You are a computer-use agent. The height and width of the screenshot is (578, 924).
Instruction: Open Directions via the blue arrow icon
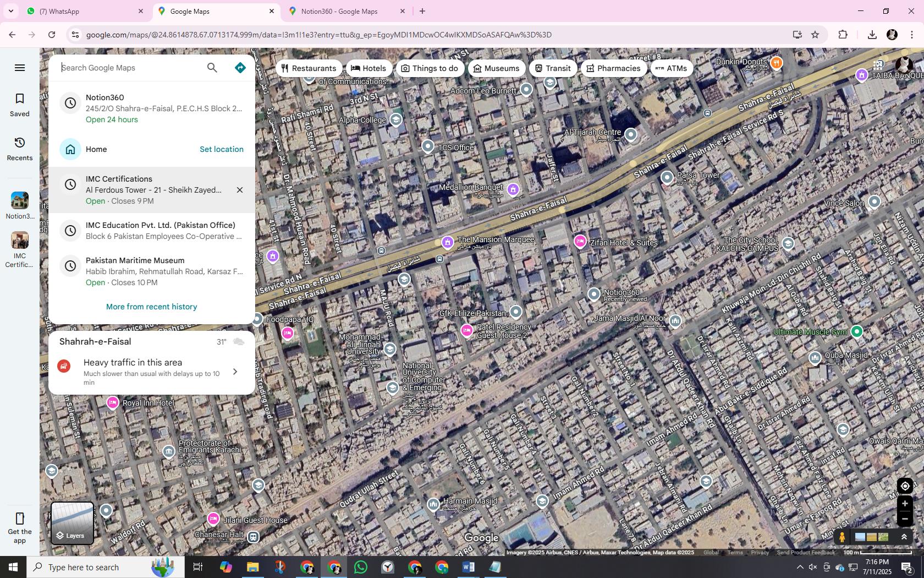[240, 68]
